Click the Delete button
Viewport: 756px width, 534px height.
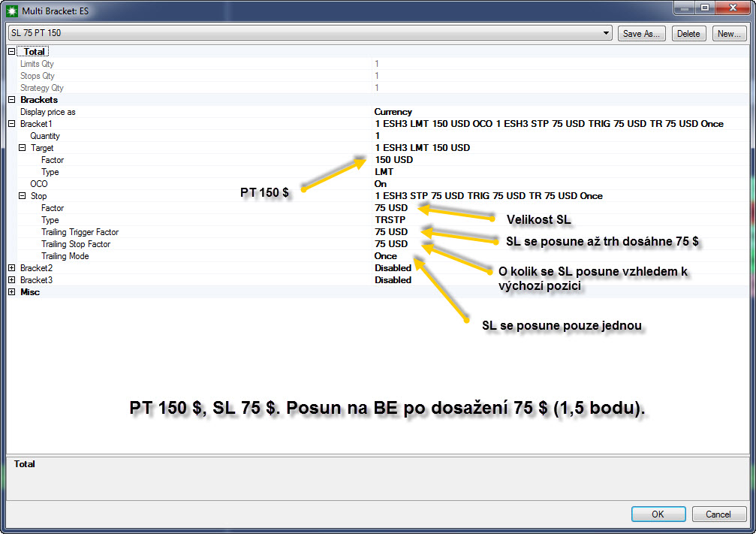pos(688,33)
